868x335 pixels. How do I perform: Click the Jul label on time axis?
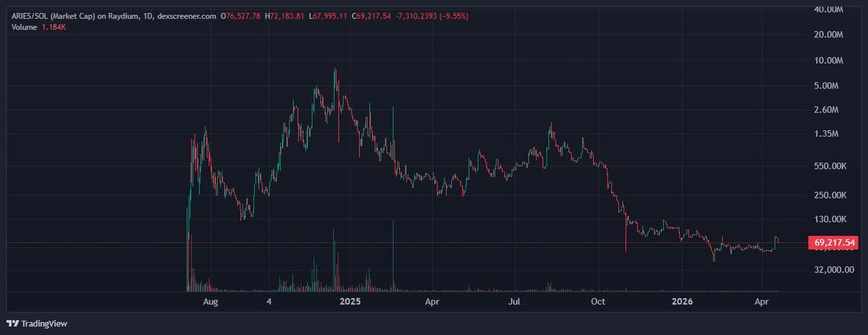tap(515, 302)
